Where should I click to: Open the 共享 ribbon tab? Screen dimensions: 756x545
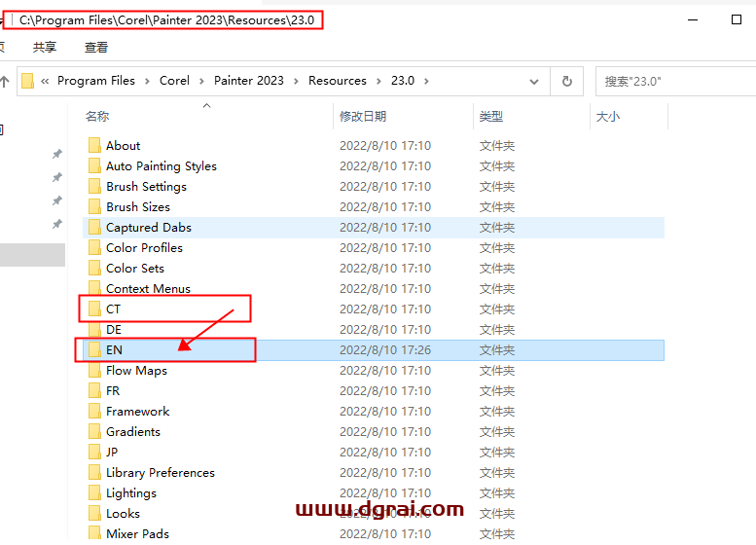click(45, 47)
